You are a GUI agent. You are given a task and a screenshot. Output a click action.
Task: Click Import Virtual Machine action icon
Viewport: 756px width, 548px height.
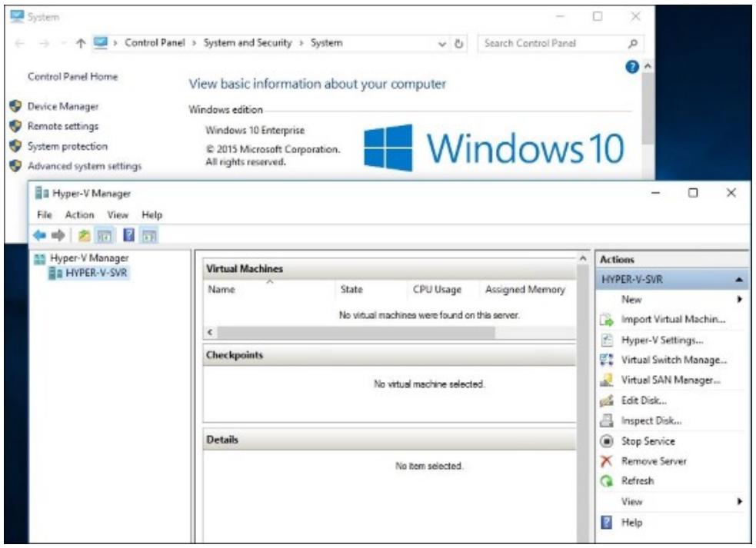[607, 320]
